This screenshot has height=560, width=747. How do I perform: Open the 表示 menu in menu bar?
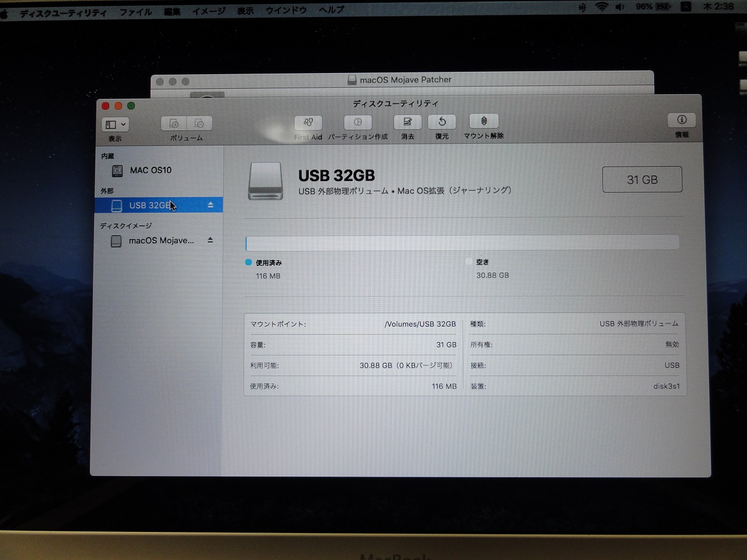(x=245, y=11)
